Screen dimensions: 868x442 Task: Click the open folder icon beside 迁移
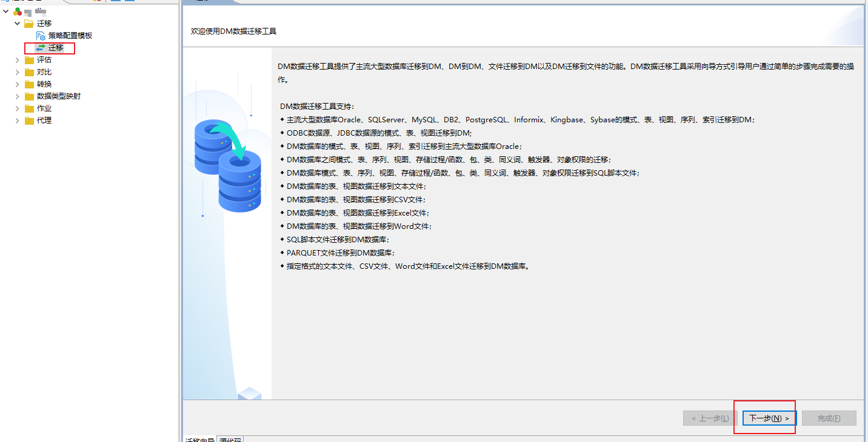click(x=29, y=24)
